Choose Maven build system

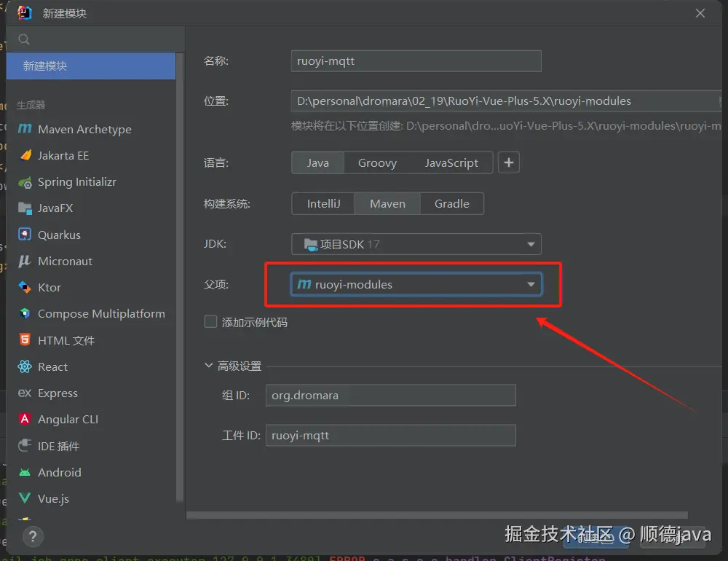tap(388, 203)
